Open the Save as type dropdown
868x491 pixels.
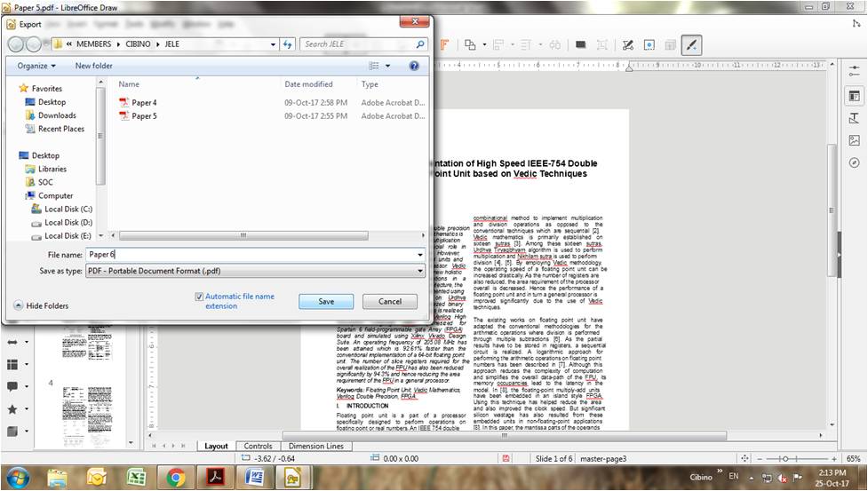pyautogui.click(x=255, y=271)
